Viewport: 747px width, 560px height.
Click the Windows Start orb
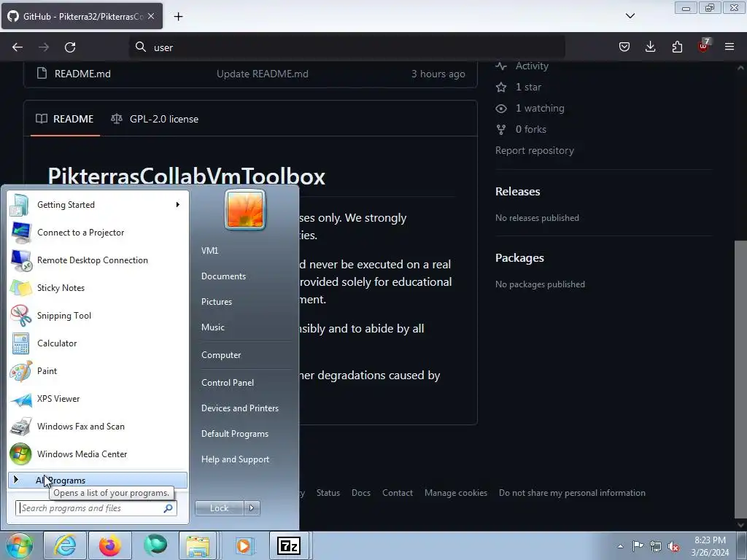pos(20,545)
